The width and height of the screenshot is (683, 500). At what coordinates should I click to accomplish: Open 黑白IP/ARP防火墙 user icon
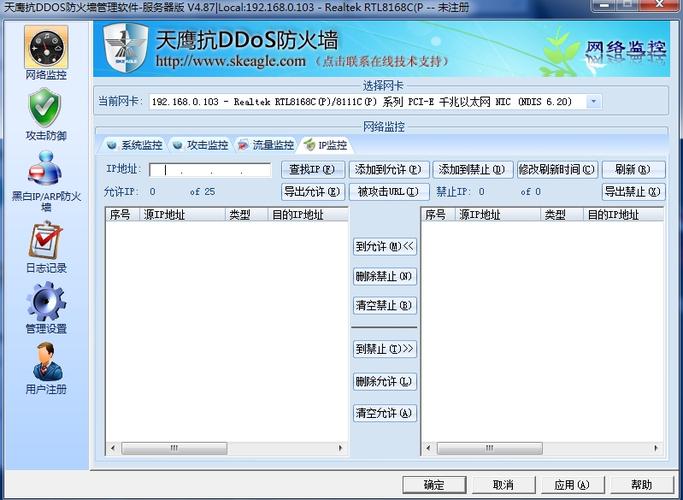[x=45, y=168]
